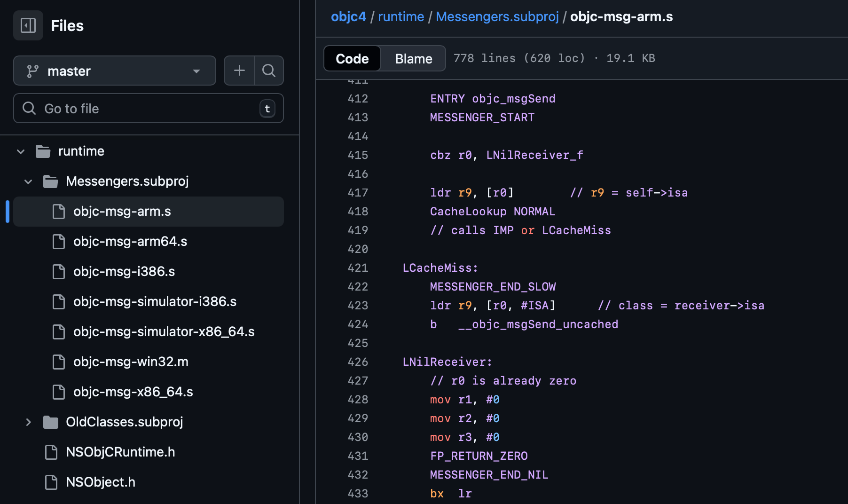The width and height of the screenshot is (848, 504).
Task: Click the magnifier icon in Go to file
Action: point(29,108)
